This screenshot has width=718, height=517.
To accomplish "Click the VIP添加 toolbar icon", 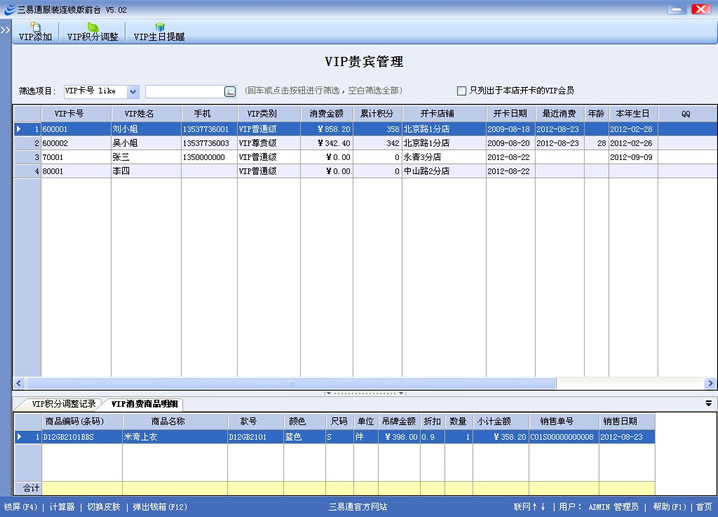I will (35, 32).
